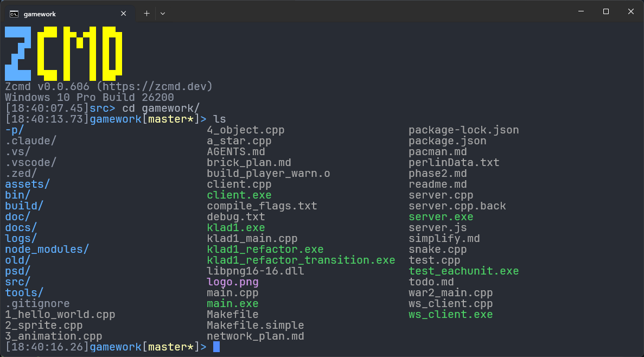644x357 pixels.
Task: Click the terminal icon in gamework tab
Action: pyautogui.click(x=14, y=14)
